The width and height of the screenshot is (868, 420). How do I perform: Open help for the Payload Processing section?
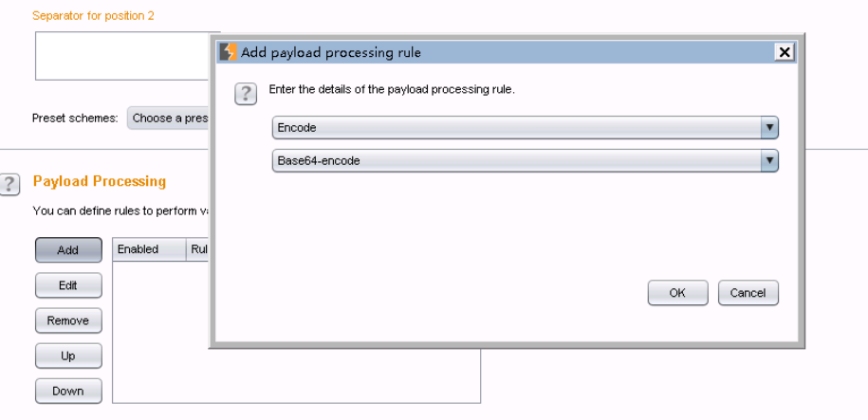point(10,183)
